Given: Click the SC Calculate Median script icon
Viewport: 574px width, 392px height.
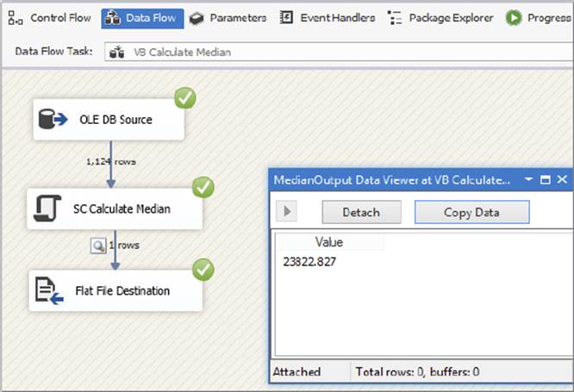Looking at the screenshot, I should (x=47, y=208).
